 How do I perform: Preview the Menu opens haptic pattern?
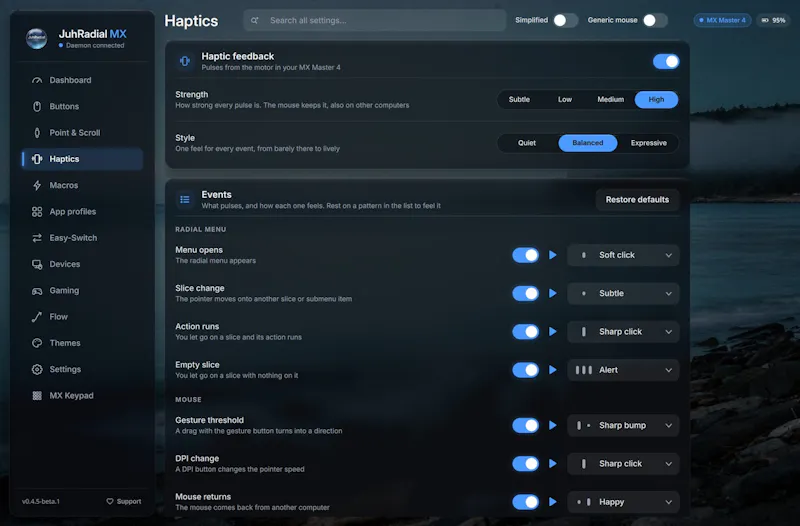[x=553, y=255]
